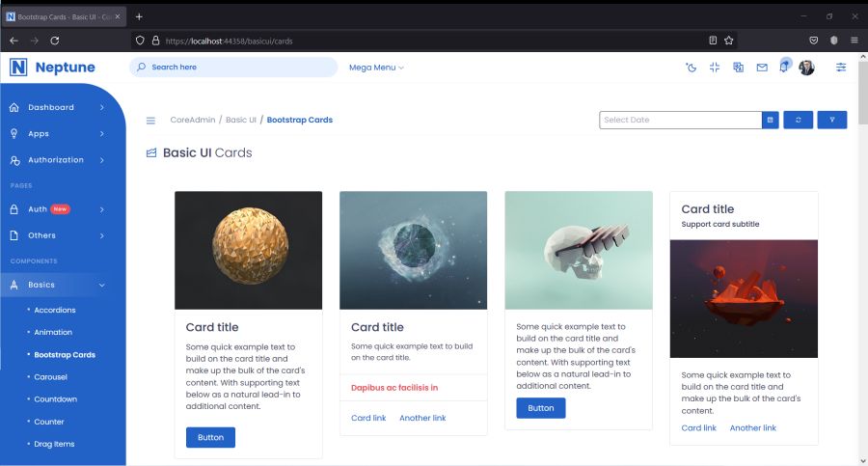This screenshot has width=868, height=466.
Task: Click the browser URL address bar
Action: pyautogui.click(x=432, y=41)
